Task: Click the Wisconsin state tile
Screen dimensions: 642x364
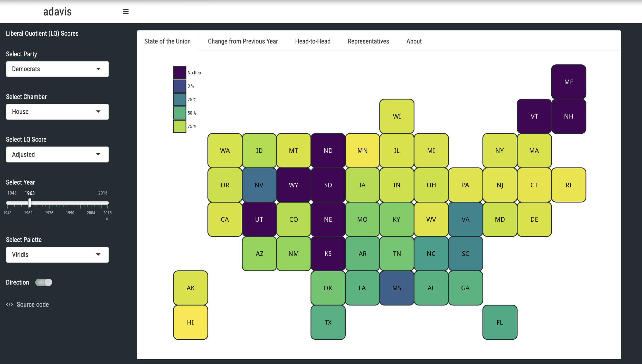Action: pos(396,116)
